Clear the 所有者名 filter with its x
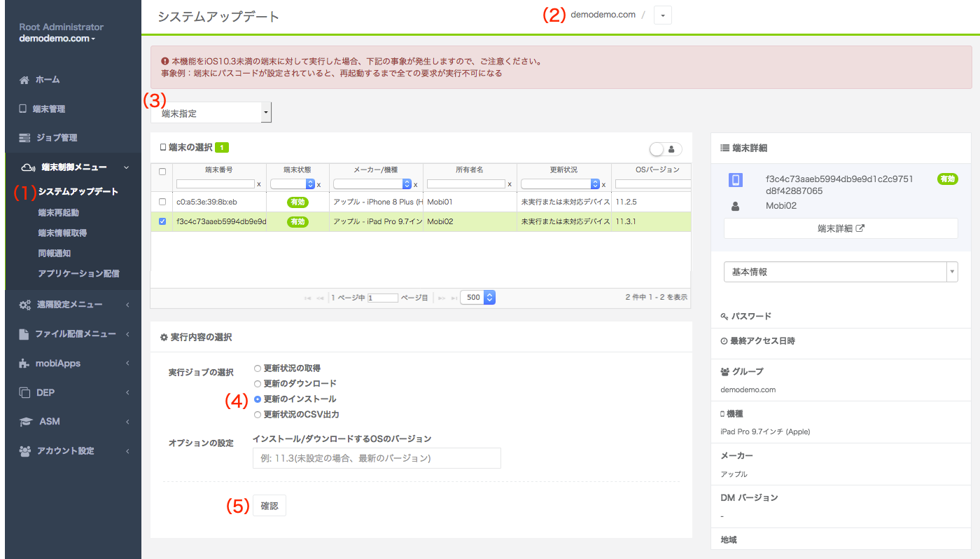 coord(510,185)
